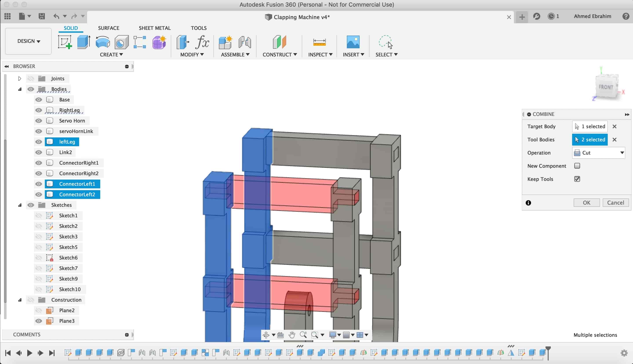This screenshot has width=633, height=364.
Task: Open Help question mark icon
Action: [626, 16]
